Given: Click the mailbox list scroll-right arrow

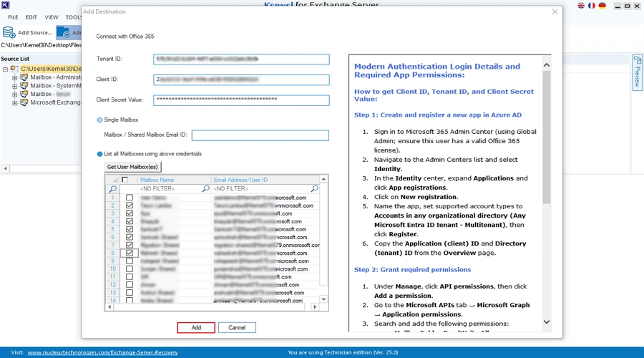Looking at the screenshot, I should 315,306.
